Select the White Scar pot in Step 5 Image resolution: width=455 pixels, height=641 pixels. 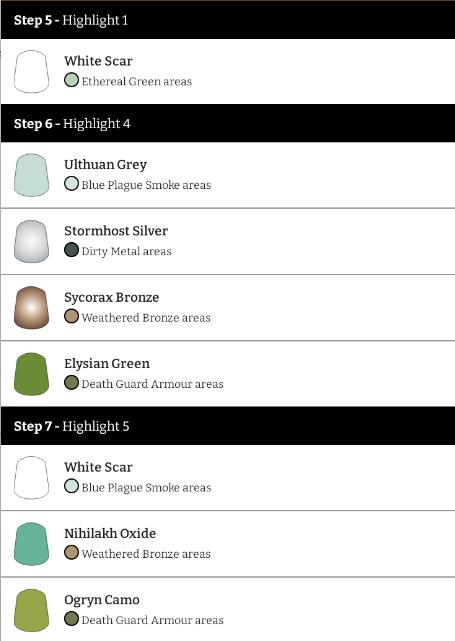tap(31, 72)
